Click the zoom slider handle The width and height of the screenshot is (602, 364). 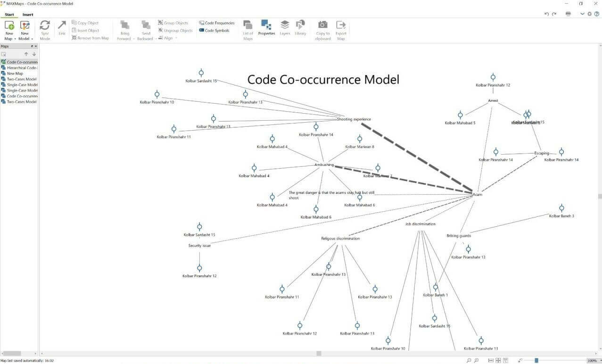pyautogui.click(x=536, y=361)
